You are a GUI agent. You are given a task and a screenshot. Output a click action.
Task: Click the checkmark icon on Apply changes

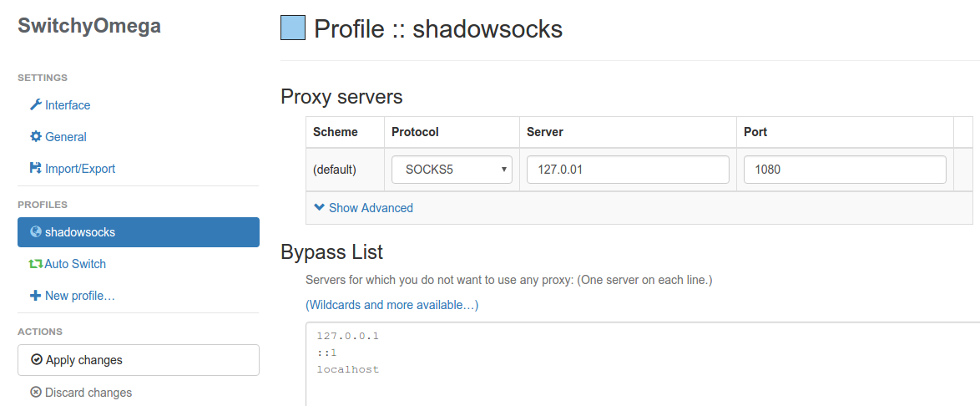(36, 360)
